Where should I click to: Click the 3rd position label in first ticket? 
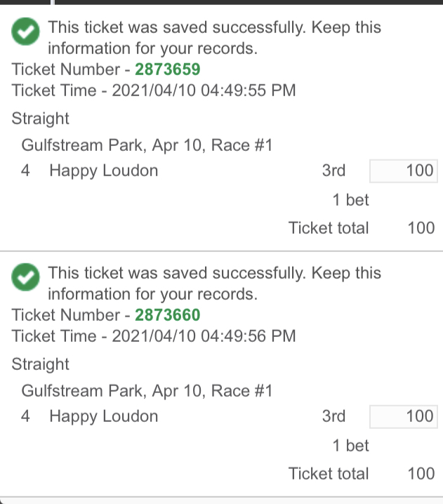tap(333, 171)
